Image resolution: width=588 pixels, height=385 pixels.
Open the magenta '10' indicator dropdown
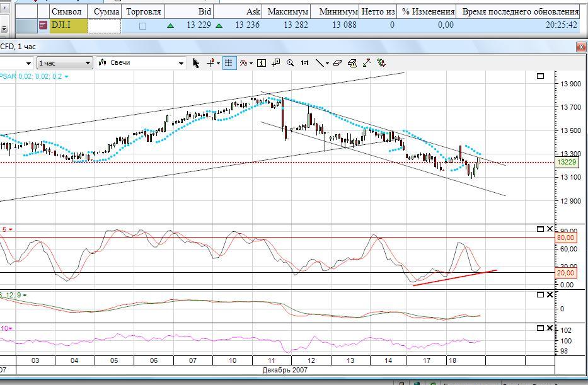11,328
